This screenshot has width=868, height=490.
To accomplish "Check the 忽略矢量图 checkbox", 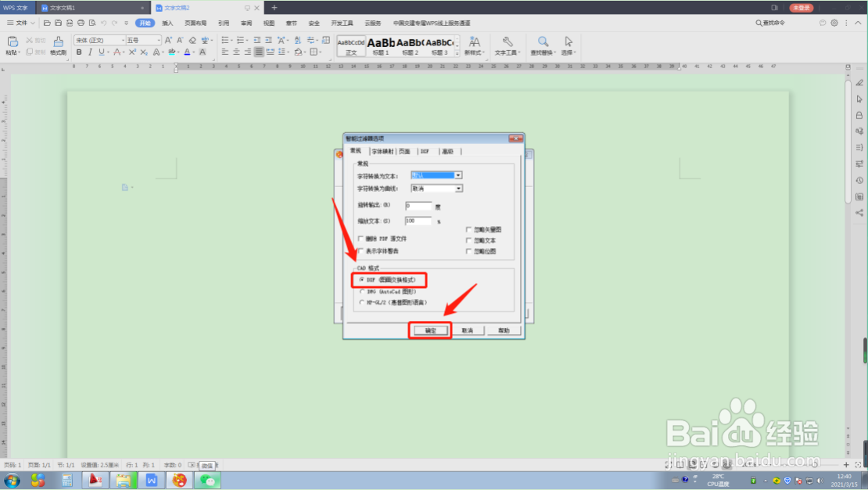I will click(x=469, y=229).
